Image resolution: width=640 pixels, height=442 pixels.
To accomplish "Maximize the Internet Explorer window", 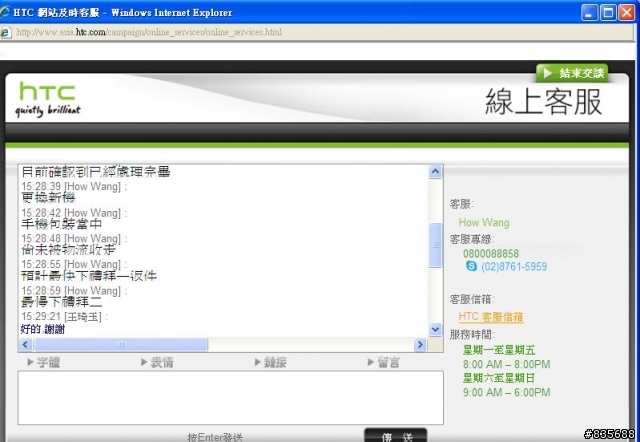I will (608, 13).
